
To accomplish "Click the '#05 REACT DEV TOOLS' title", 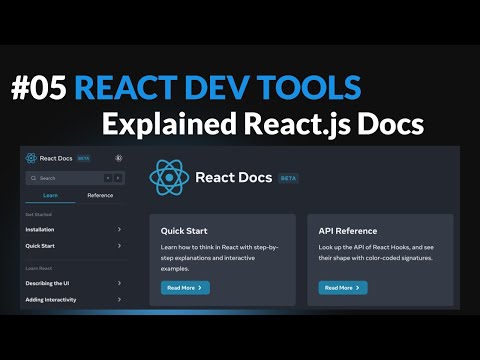I will tap(186, 87).
